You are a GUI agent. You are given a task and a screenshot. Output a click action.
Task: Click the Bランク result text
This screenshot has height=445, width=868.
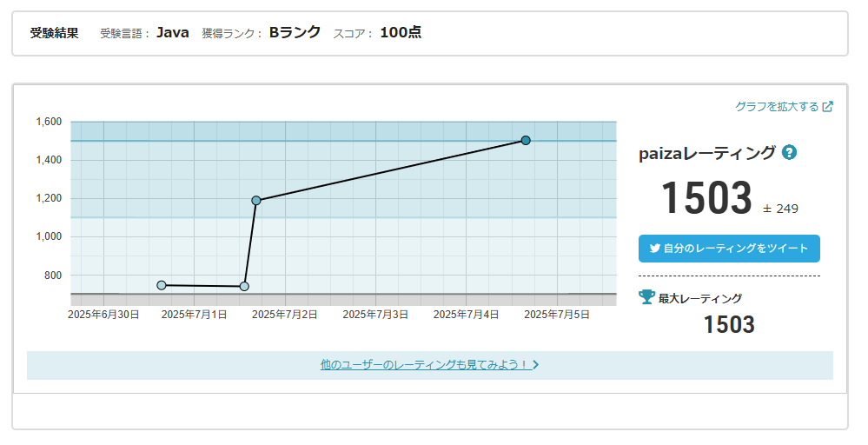click(295, 33)
